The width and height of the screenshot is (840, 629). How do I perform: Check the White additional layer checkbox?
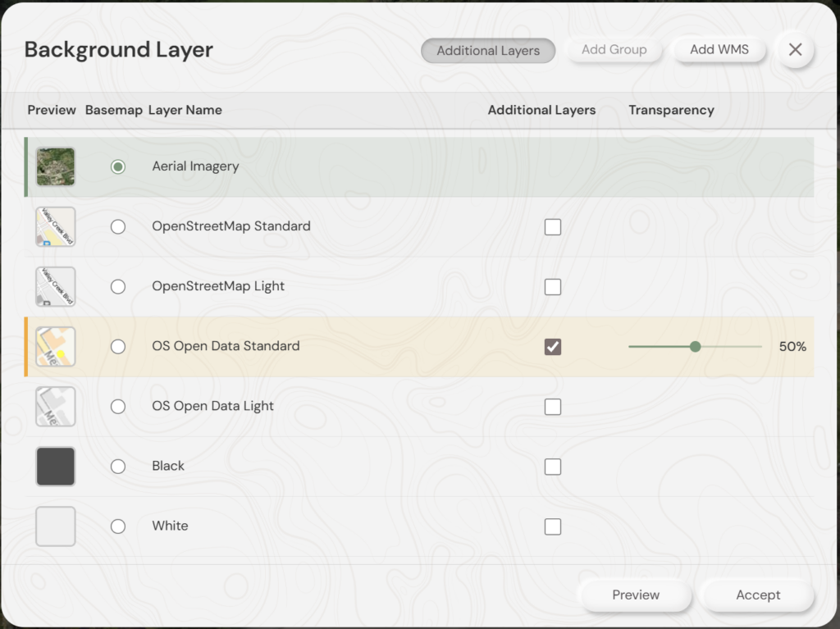[x=553, y=526]
